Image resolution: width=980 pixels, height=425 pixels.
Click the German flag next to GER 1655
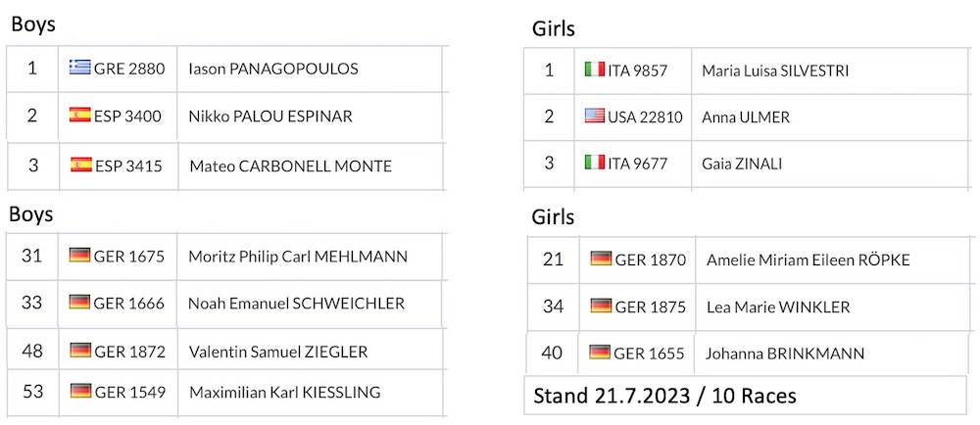tap(600, 353)
